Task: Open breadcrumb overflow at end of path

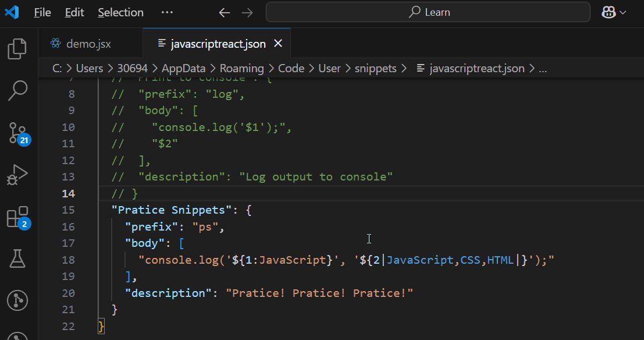Action: 542,68
